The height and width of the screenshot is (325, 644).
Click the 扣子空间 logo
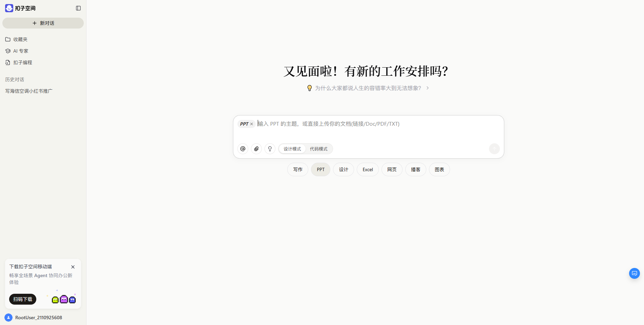tap(9, 8)
